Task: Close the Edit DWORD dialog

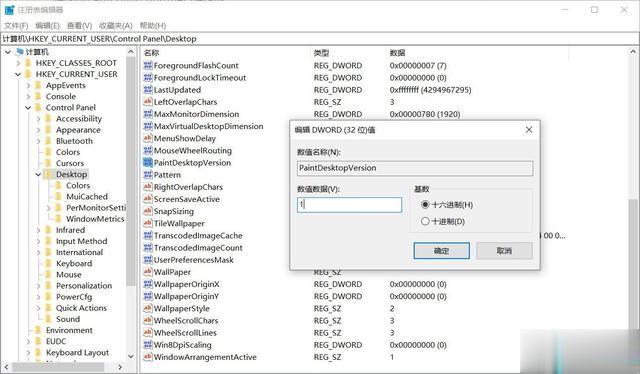Action: click(x=529, y=130)
